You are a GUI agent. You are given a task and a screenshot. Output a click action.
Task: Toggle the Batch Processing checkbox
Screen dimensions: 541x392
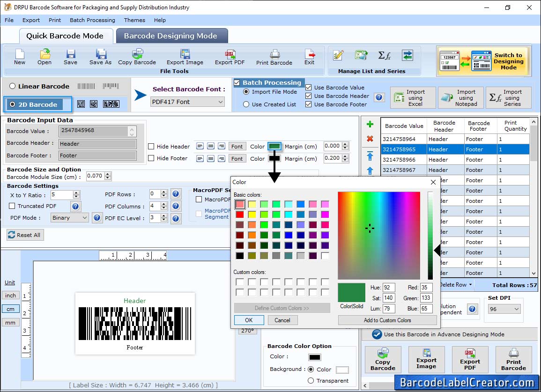[x=237, y=82]
